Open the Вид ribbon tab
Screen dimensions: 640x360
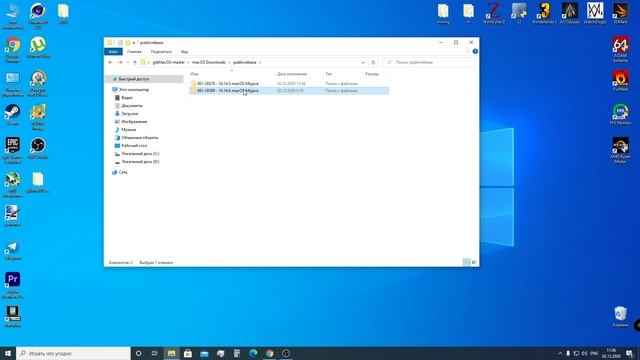click(184, 52)
